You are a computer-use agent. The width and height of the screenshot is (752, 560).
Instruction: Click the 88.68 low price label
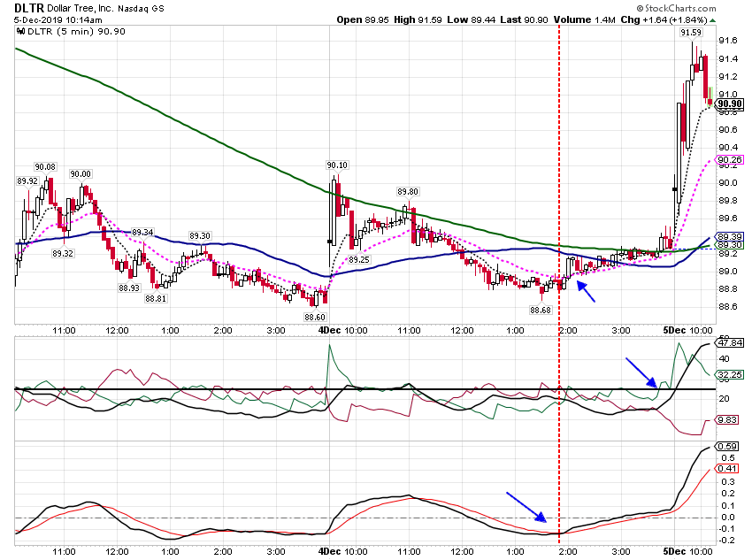pyautogui.click(x=541, y=311)
